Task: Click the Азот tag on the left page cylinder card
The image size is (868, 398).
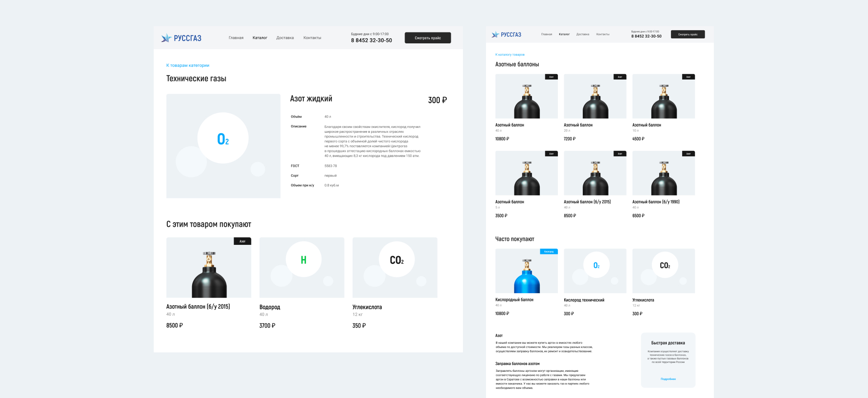Action: [242, 241]
